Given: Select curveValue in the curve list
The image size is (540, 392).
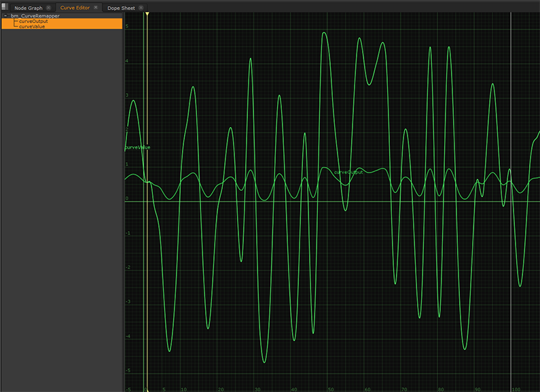Looking at the screenshot, I should pos(32,26).
